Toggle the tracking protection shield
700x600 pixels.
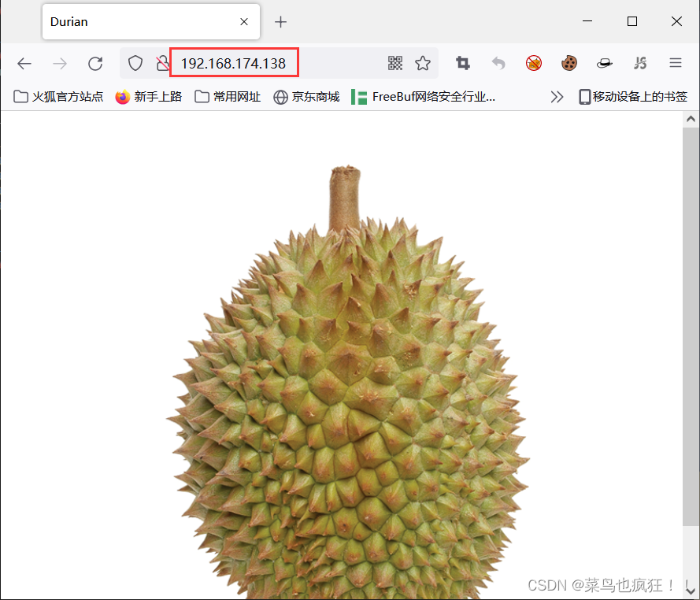pyautogui.click(x=135, y=64)
